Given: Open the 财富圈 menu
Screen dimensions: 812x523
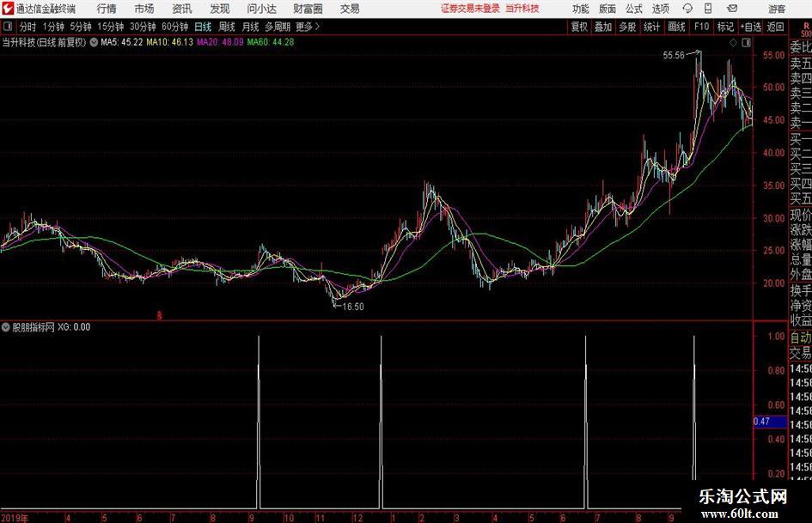Looking at the screenshot, I should point(308,9).
